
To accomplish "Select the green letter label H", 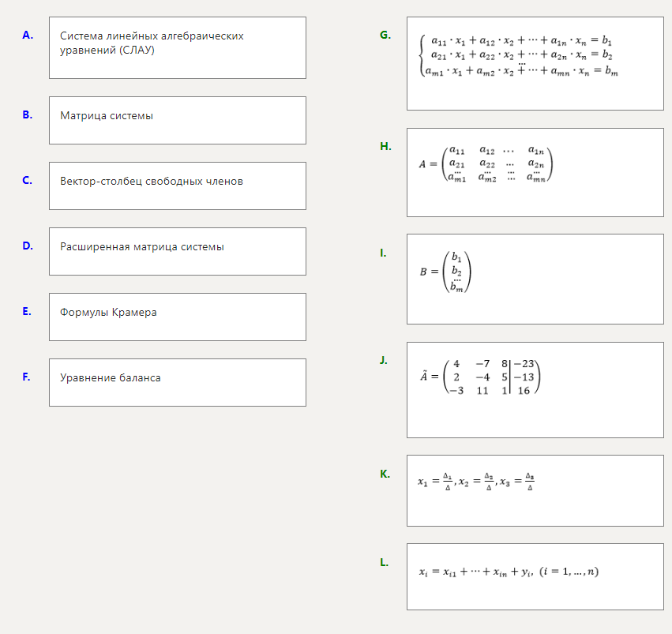I will (385, 146).
